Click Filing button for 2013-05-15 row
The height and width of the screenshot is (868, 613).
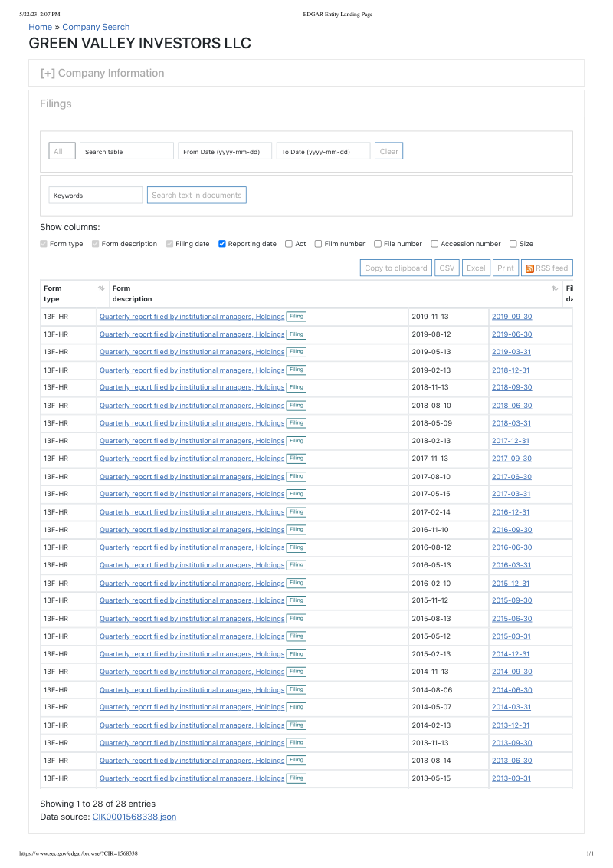(297, 778)
